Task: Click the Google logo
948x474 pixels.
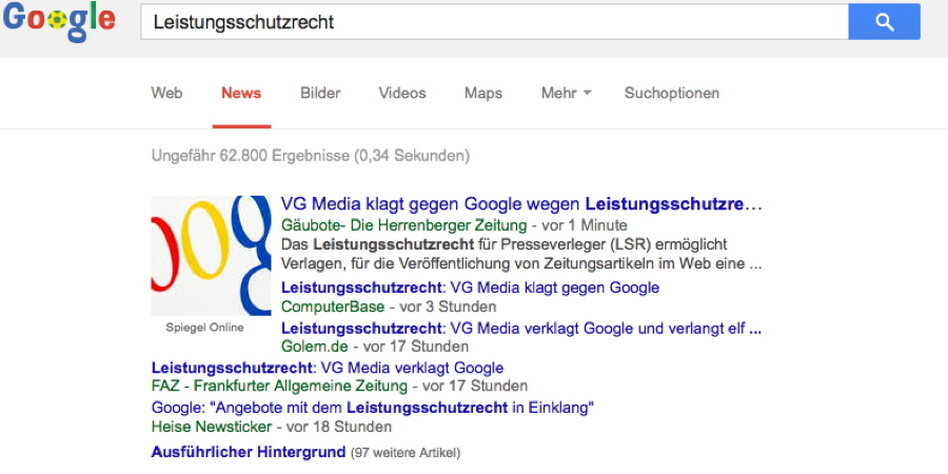Action: pyautogui.click(x=59, y=22)
